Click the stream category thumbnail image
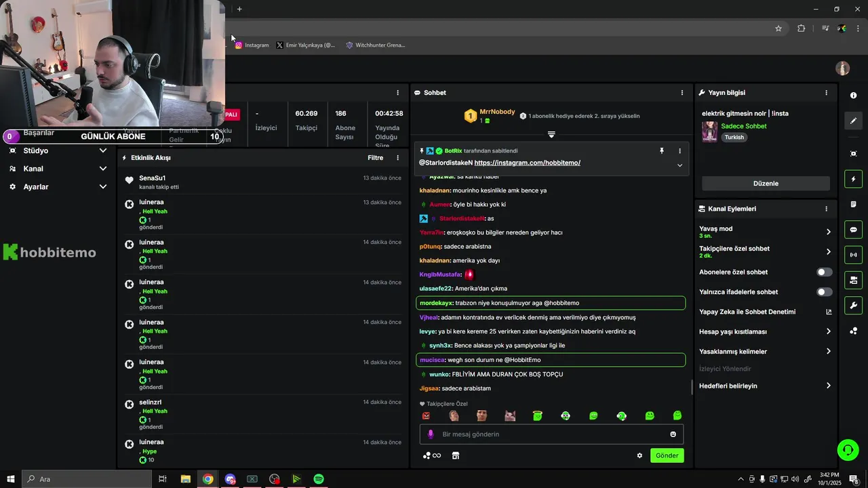The image size is (868, 488). pos(710,131)
